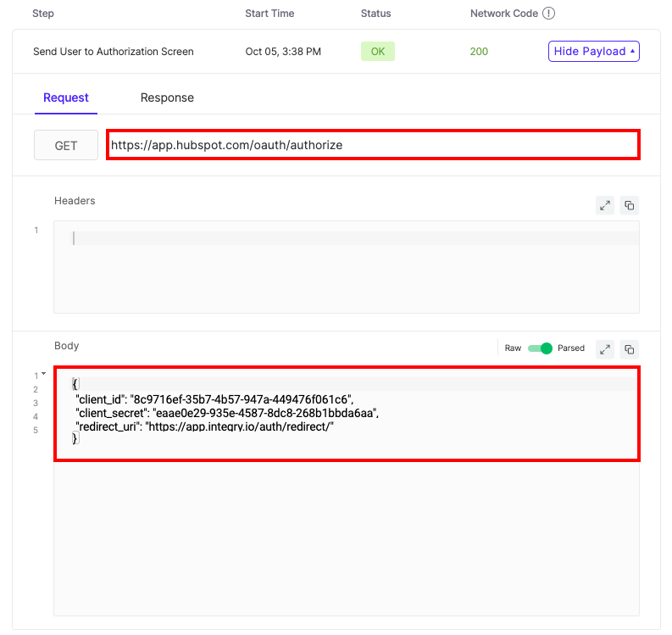Expand the Headers editor to fullscreen
The width and height of the screenshot is (672, 635).
(x=605, y=205)
